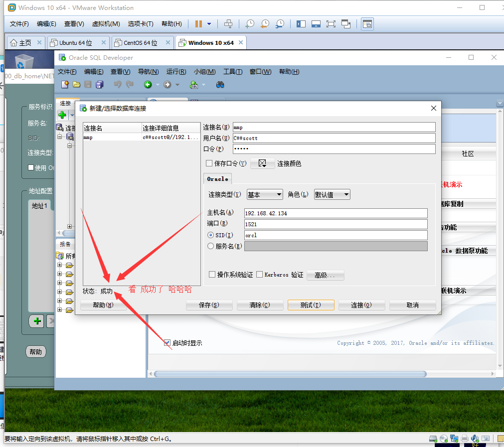Open the SQL Developer 导航(N) menu
This screenshot has width=504, height=447.
pos(148,72)
